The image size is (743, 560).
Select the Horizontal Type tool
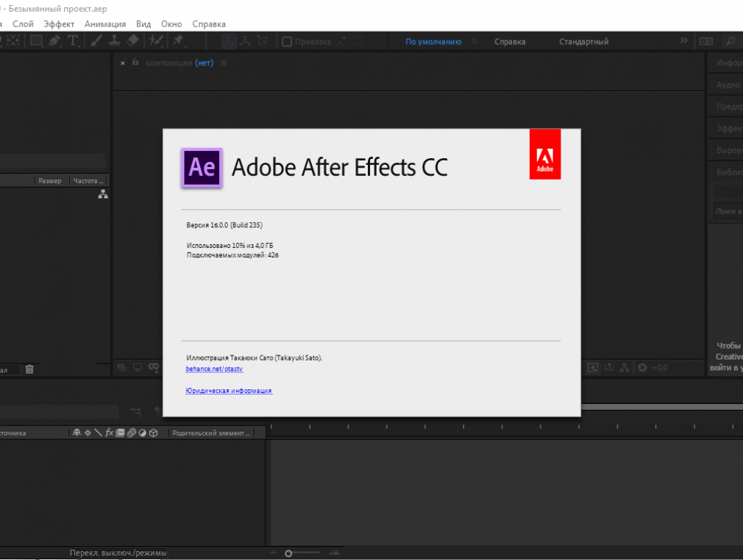(x=73, y=40)
